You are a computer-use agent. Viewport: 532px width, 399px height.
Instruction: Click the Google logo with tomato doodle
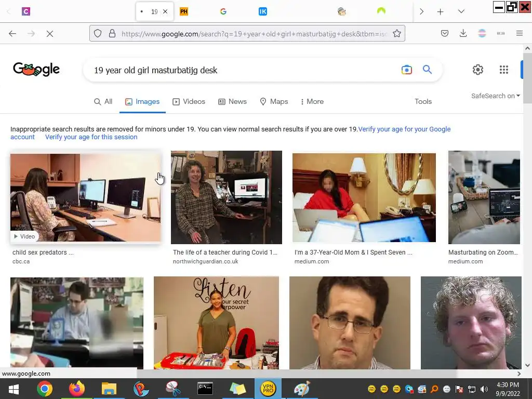point(36,69)
